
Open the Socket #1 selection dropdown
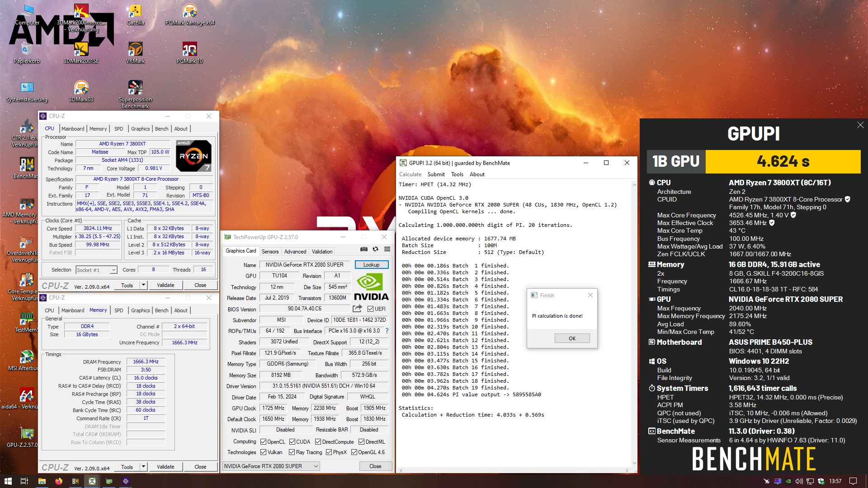tap(96, 270)
